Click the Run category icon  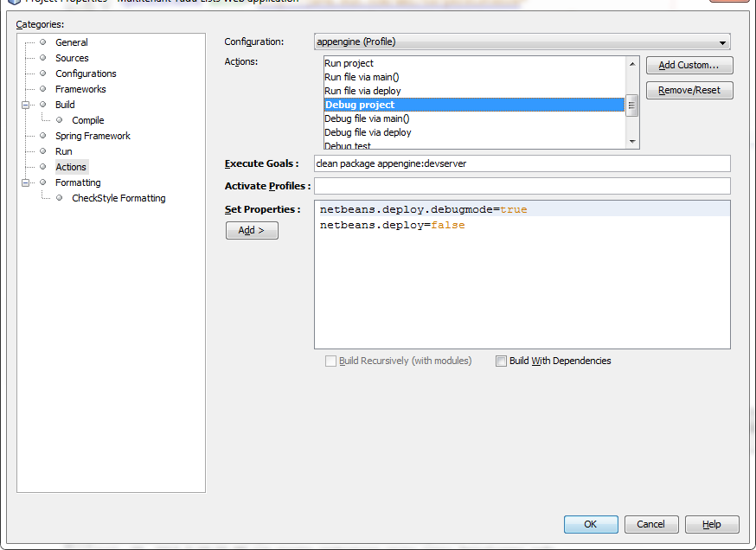[x=43, y=150]
